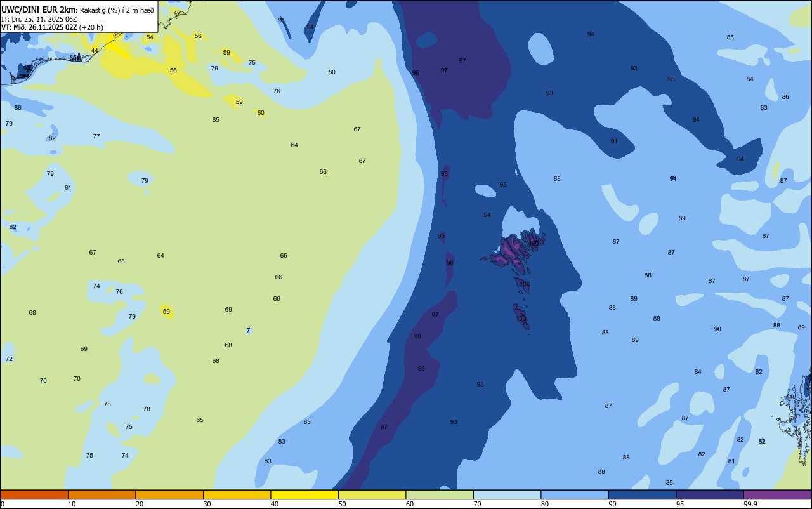Viewport: 812px width, 509px height.
Task: Click the humidity value '38' on the map
Action: 117,34
